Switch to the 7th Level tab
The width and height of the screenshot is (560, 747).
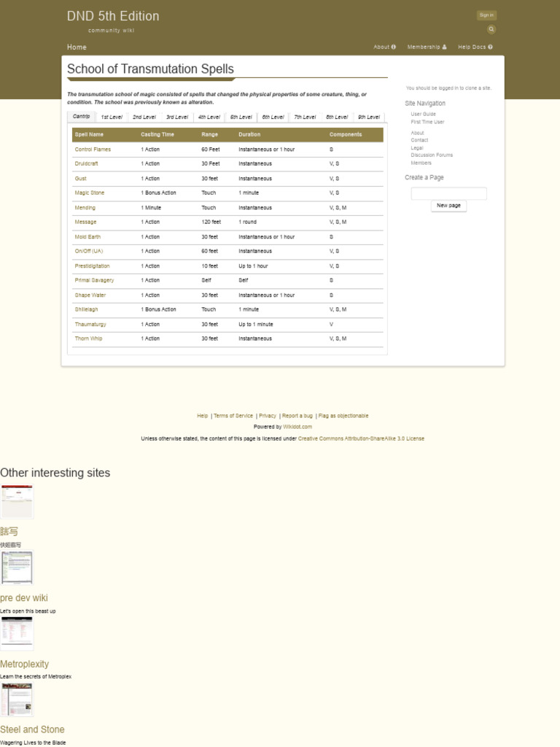pos(305,117)
